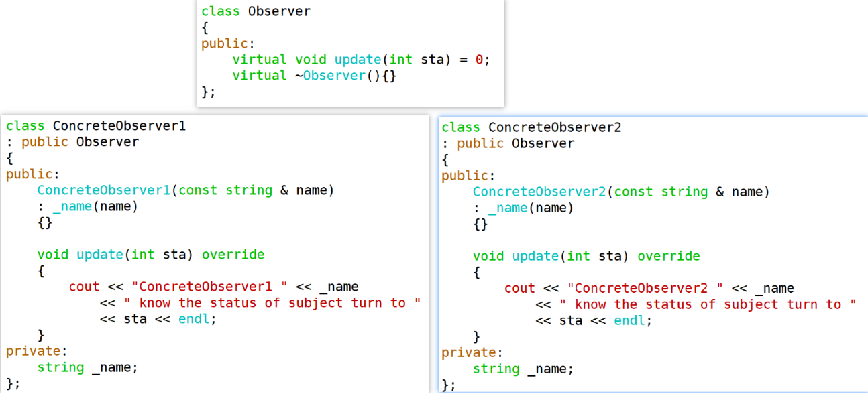This screenshot has height=394, width=868.
Task: Select the "ConcreteObserver2(const string & name)" constructor line
Action: [621, 192]
